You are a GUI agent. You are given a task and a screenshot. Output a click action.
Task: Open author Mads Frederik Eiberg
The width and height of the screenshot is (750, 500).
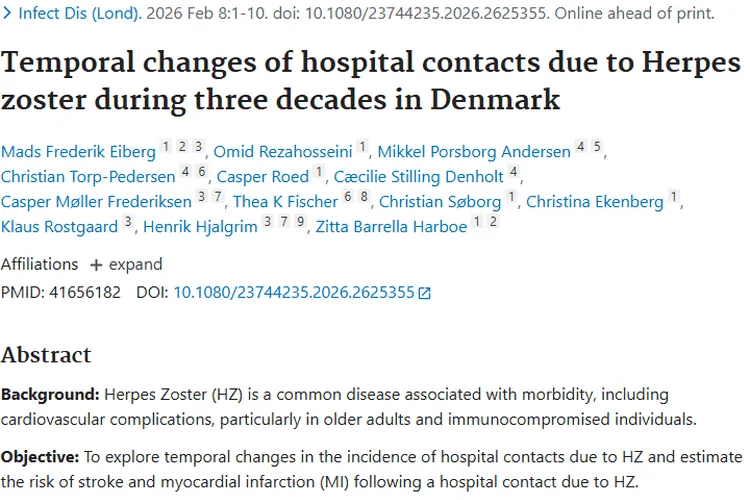click(x=78, y=152)
